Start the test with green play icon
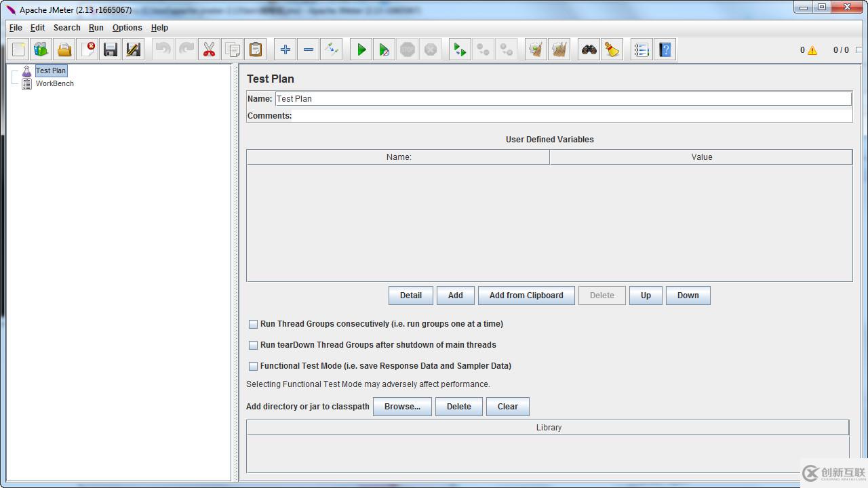This screenshot has width=868, height=488. (x=361, y=49)
